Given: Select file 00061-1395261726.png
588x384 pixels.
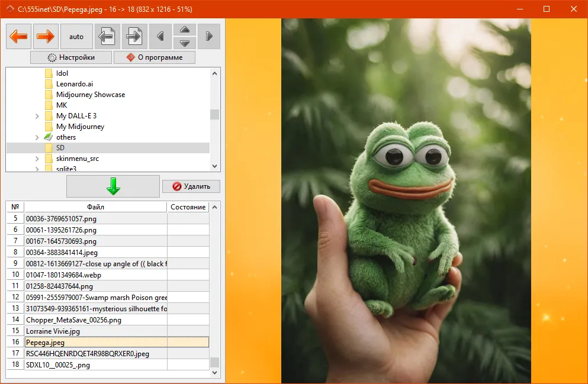Looking at the screenshot, I should pyautogui.click(x=95, y=230).
